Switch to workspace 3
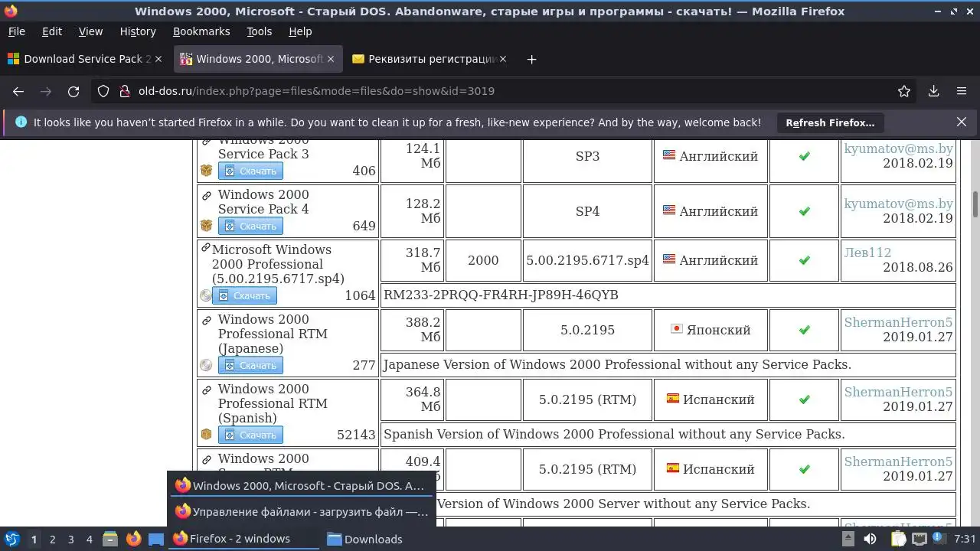Image resolution: width=980 pixels, height=551 pixels. (x=70, y=539)
